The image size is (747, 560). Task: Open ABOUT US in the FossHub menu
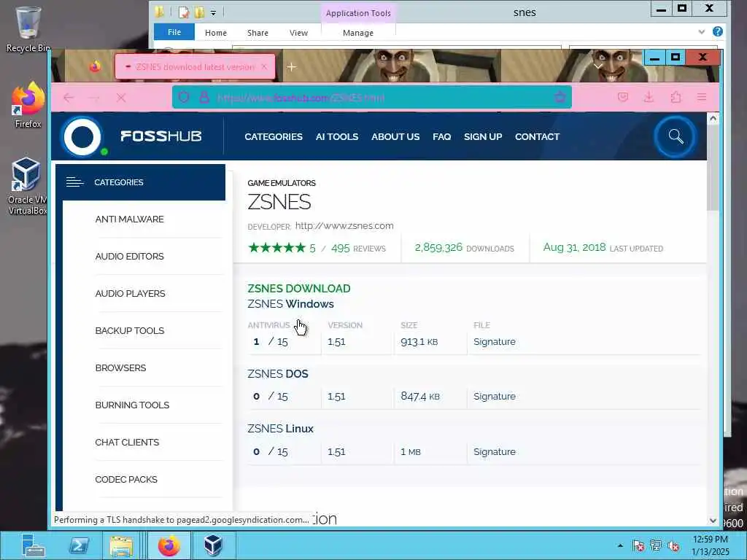pos(395,136)
